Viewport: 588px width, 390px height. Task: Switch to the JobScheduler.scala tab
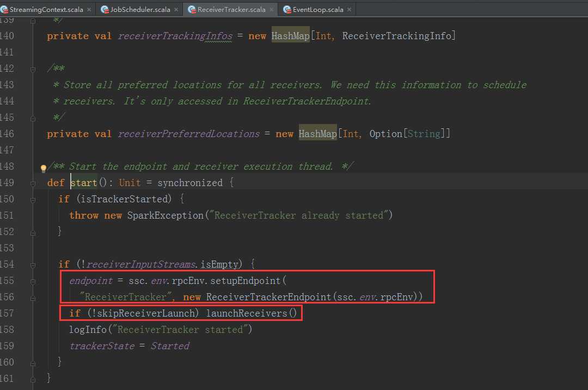pos(140,10)
